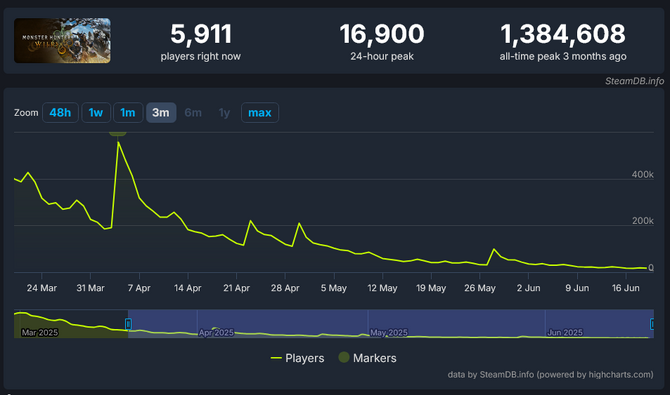
Task: Click the 19 May axis label
Action: (x=431, y=288)
